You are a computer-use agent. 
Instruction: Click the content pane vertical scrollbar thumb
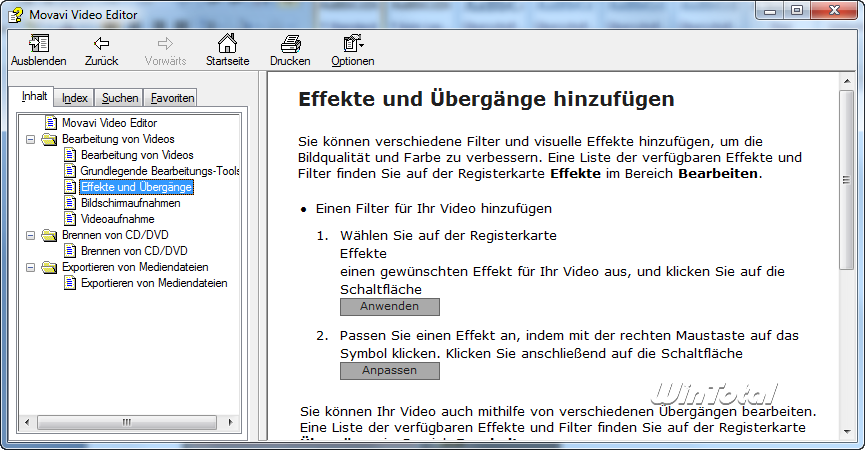pos(847,180)
